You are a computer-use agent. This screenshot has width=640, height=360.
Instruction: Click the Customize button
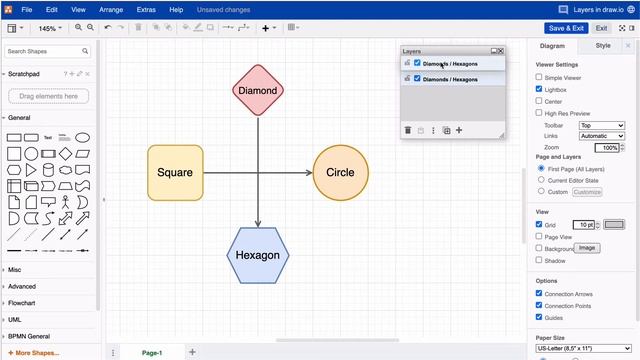pyautogui.click(x=587, y=192)
